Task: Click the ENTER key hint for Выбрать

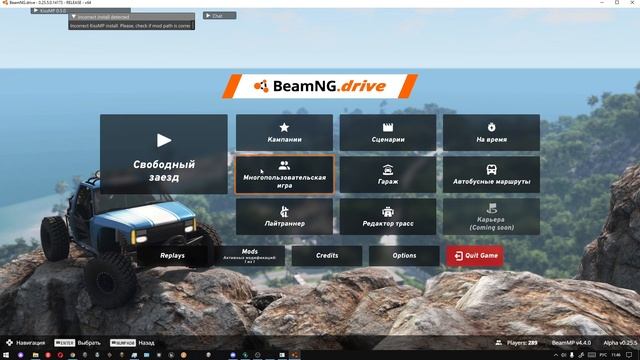Action: (64, 343)
